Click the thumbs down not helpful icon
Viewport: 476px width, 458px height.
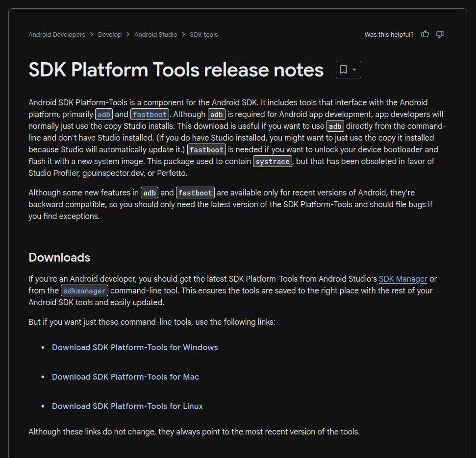click(x=440, y=35)
